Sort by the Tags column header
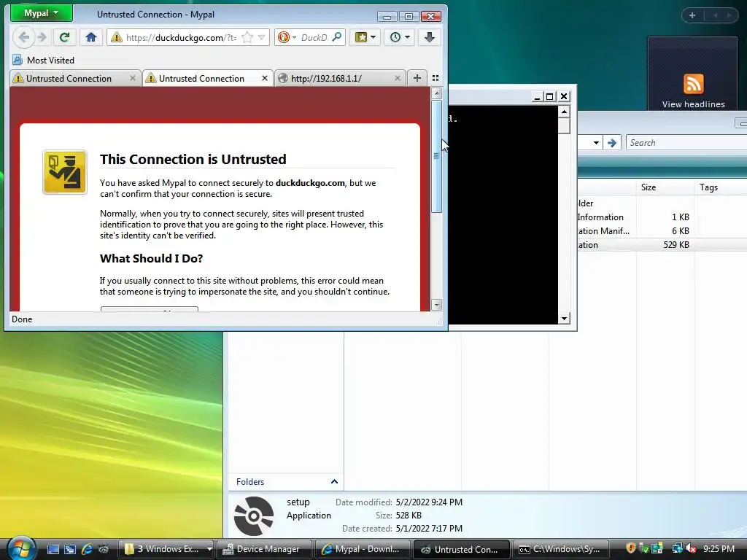The height and width of the screenshot is (560, 747). (721, 187)
